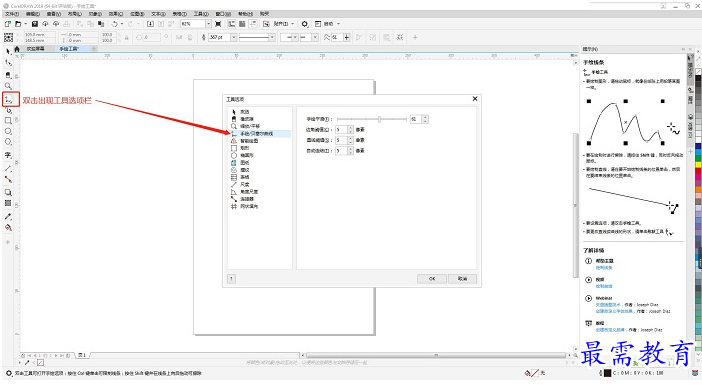Open the zoom level dropdown
This screenshot has height=385, width=702.
tap(208, 24)
